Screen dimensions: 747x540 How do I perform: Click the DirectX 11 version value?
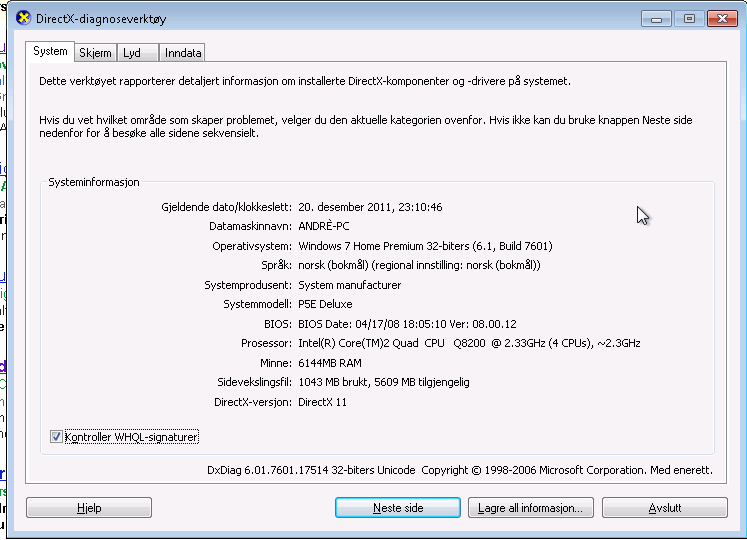pos(323,402)
